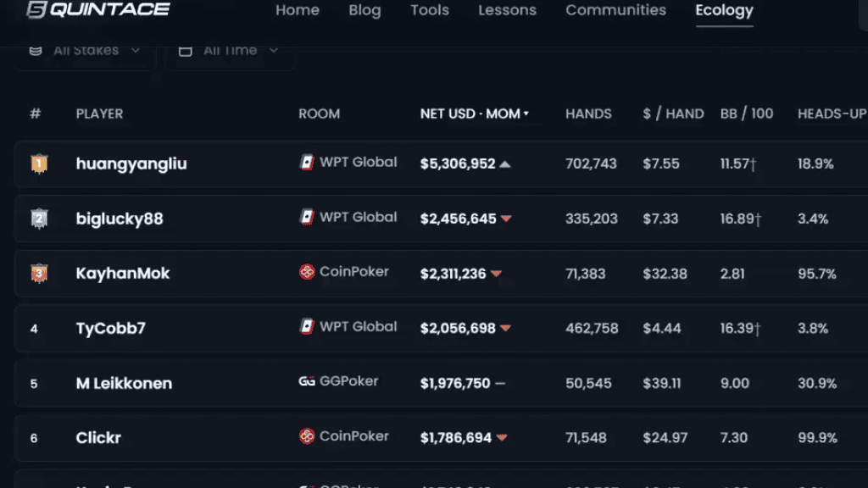Image resolution: width=868 pixels, height=488 pixels.
Task: Sort by NET USD · MOM column
Action: click(474, 114)
